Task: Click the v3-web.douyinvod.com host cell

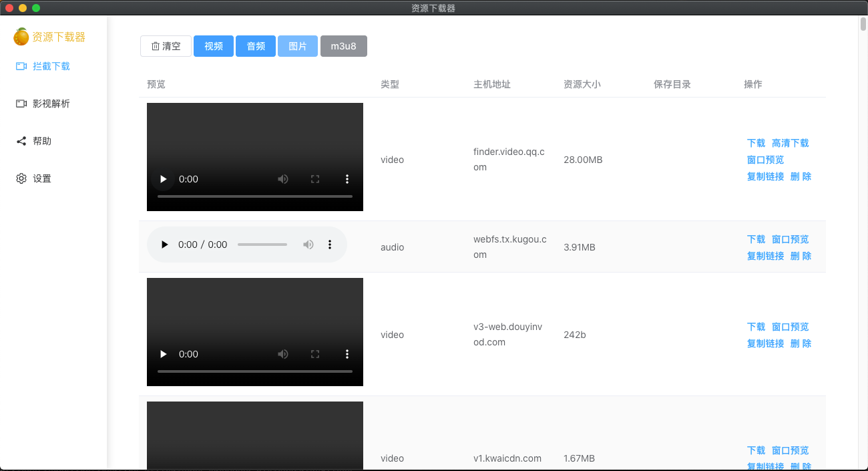Action: [x=508, y=335]
